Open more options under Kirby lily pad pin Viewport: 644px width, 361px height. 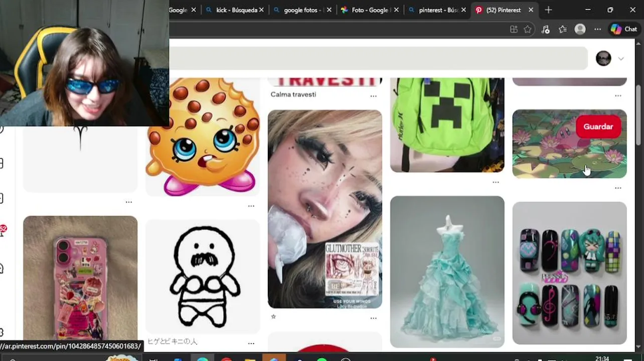tap(618, 188)
